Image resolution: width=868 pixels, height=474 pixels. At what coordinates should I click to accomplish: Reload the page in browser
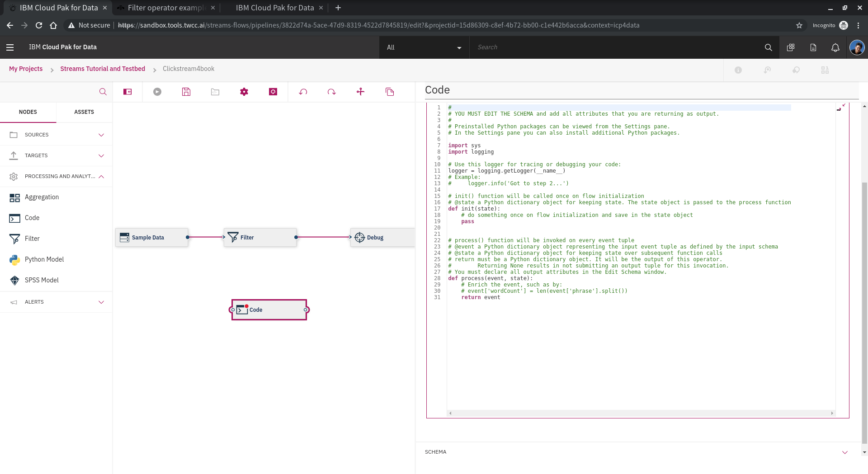tap(39, 25)
